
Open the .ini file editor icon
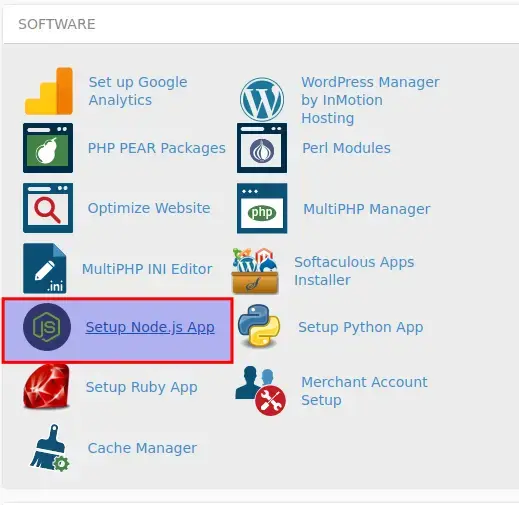(x=45, y=268)
